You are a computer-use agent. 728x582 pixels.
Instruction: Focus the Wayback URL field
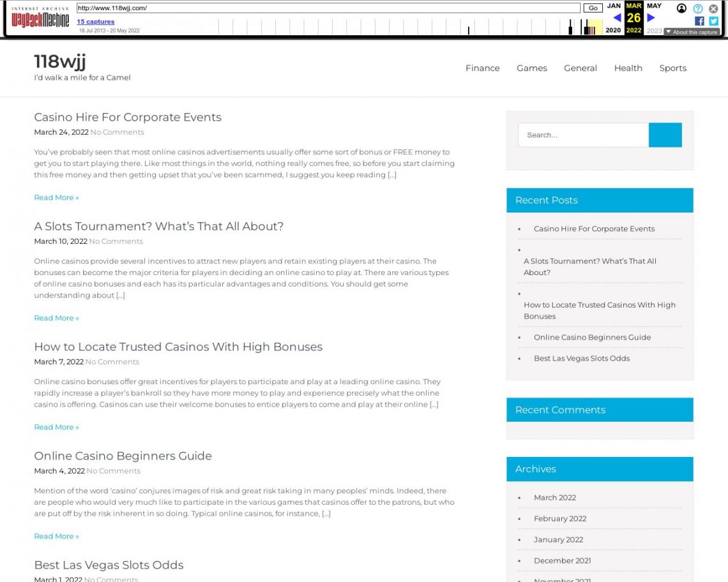point(328,8)
